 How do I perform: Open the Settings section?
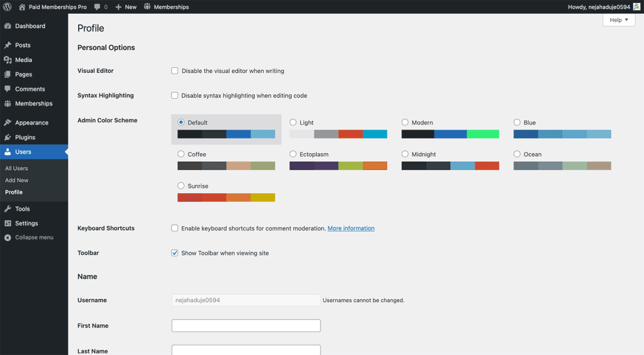coord(26,223)
